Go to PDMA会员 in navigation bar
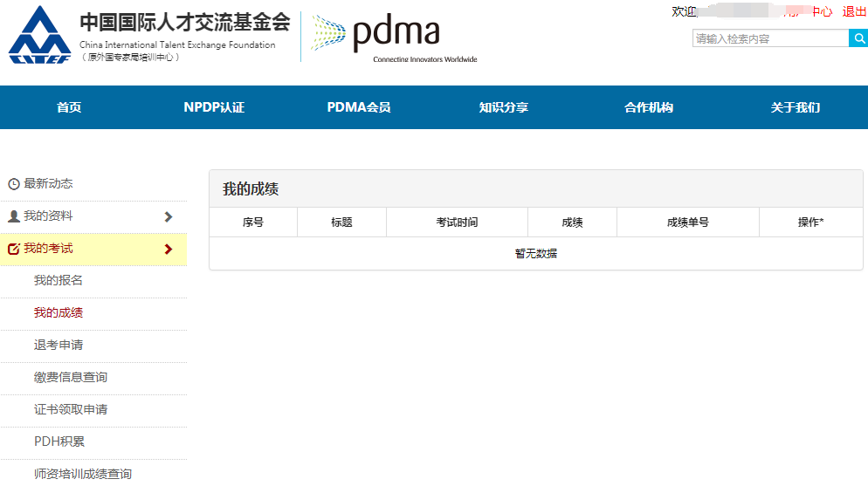Image resolution: width=868 pixels, height=486 pixels. pyautogui.click(x=359, y=107)
